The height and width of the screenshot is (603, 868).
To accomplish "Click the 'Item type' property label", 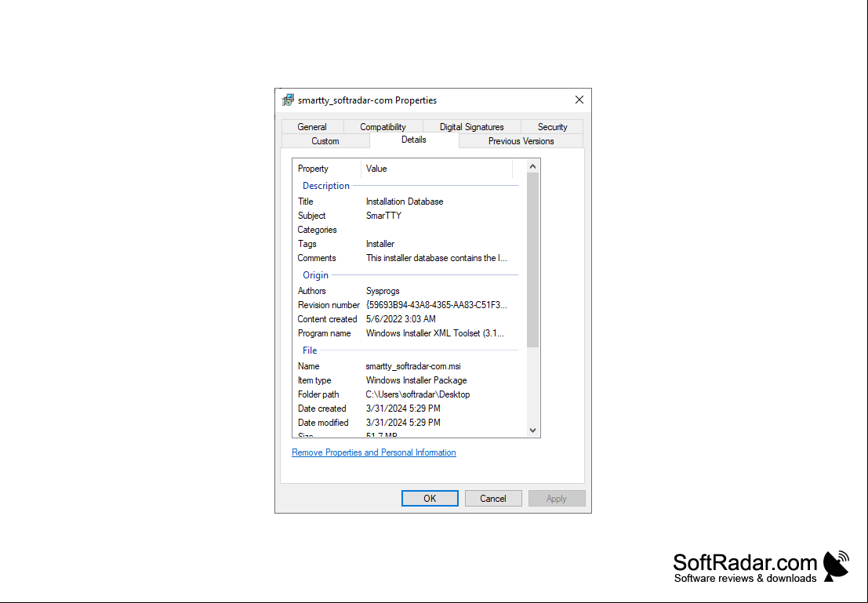I will (314, 380).
